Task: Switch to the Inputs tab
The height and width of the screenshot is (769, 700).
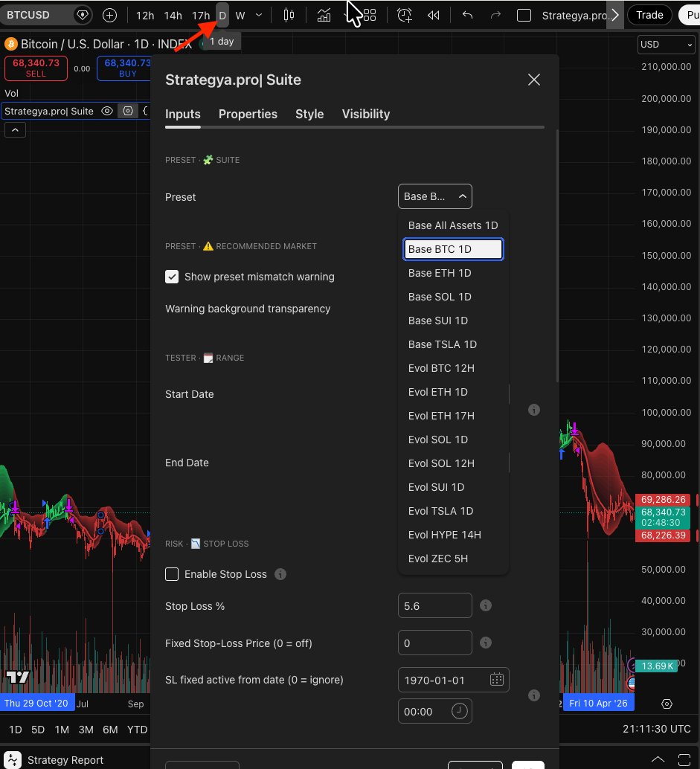Action: (x=182, y=115)
